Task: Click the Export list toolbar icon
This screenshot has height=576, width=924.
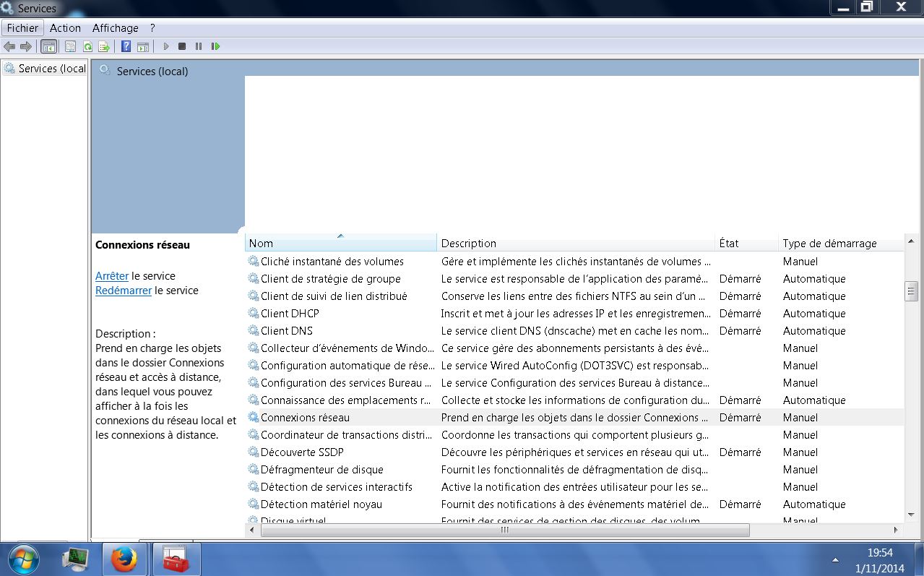Action: coord(104,46)
